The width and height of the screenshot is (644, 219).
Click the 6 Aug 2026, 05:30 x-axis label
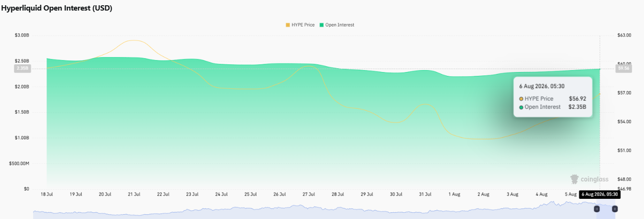tap(600, 195)
